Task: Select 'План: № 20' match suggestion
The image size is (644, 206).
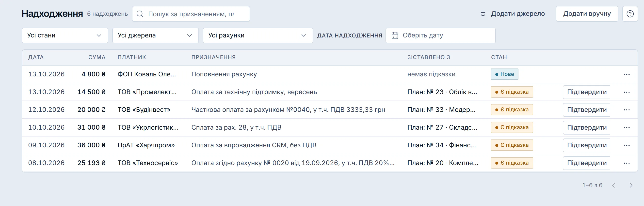Action: (443, 163)
